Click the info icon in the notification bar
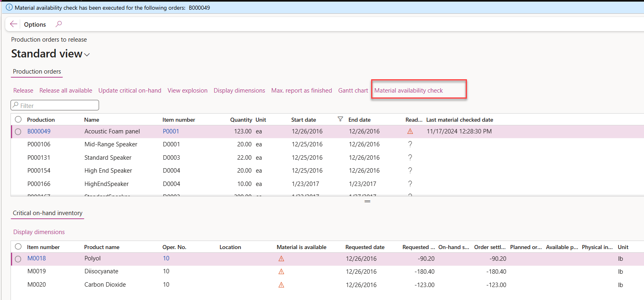 [9, 7]
